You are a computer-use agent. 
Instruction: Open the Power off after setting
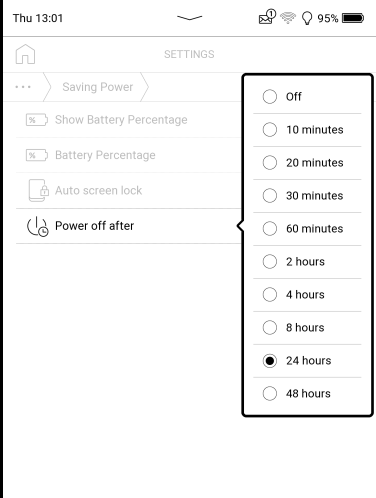[128, 226]
